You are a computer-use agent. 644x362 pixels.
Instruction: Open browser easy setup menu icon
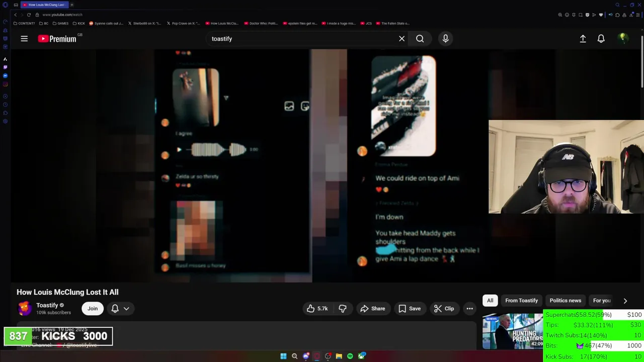(638, 15)
